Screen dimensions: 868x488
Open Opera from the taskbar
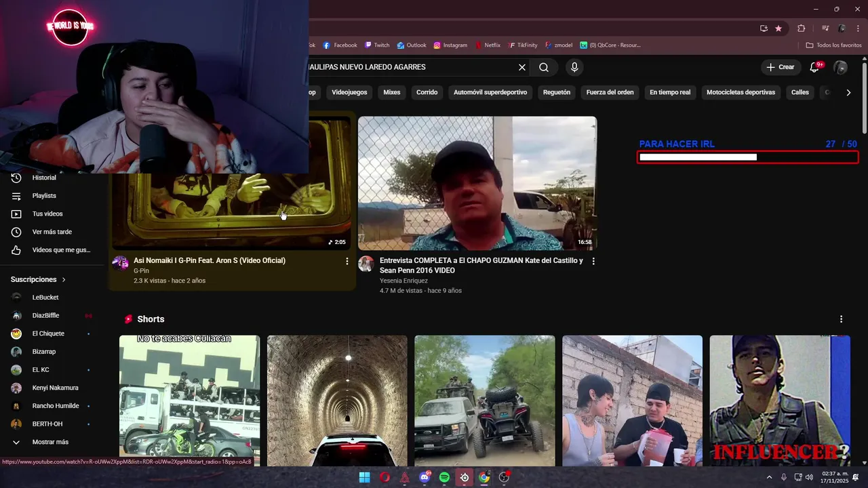(x=384, y=477)
